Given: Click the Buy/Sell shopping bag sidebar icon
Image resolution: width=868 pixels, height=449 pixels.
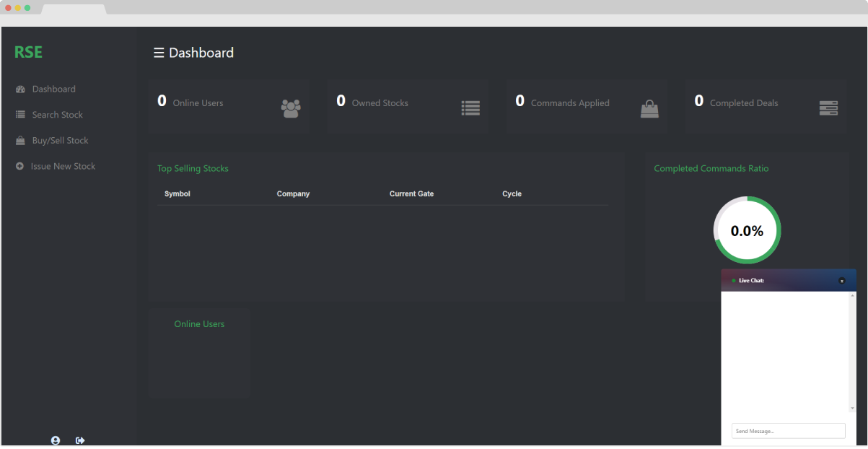Looking at the screenshot, I should [20, 140].
